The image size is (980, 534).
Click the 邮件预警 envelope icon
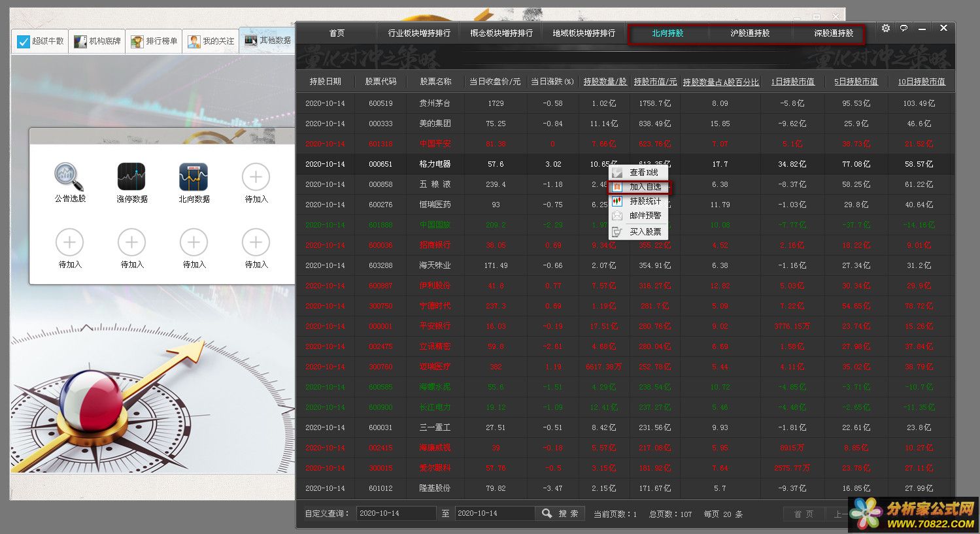pos(617,216)
